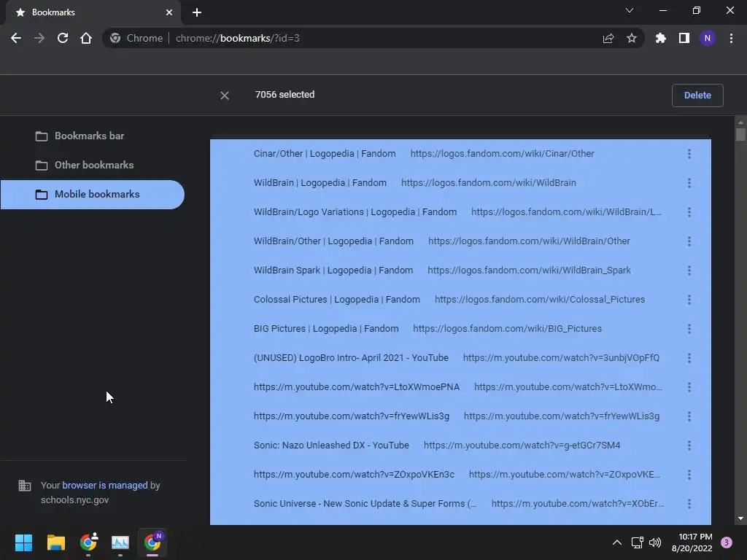Open the home page via home icon

86,38
